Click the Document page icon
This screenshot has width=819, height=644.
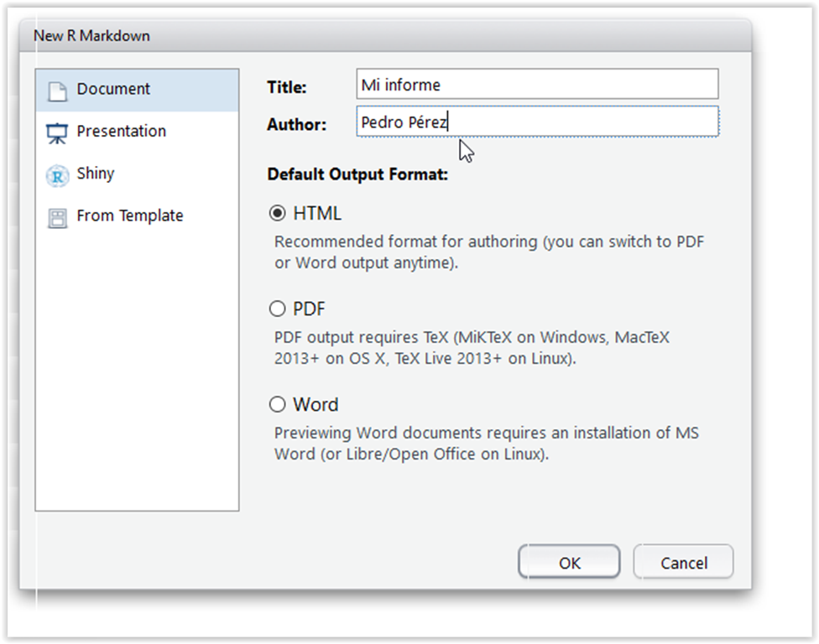(57, 91)
